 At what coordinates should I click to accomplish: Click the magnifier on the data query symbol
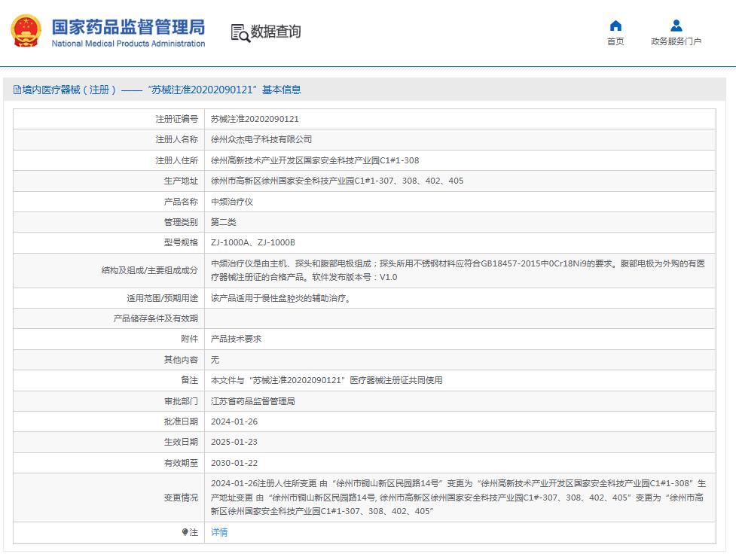[244, 38]
